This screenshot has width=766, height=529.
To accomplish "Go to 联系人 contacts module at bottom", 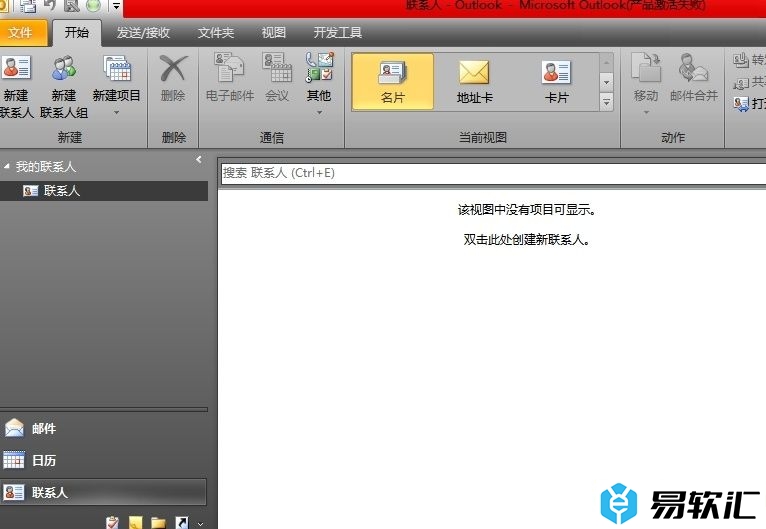I will point(104,492).
